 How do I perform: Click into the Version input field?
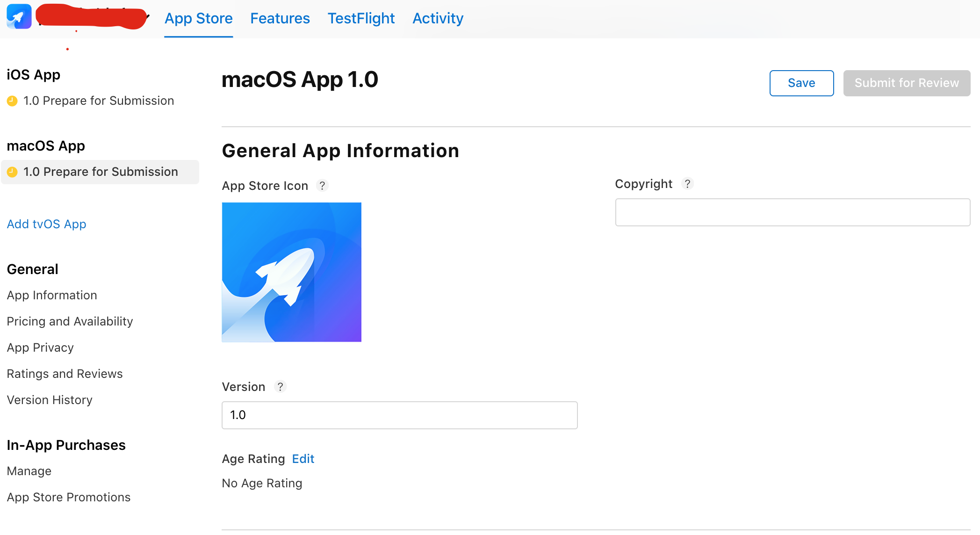click(399, 415)
